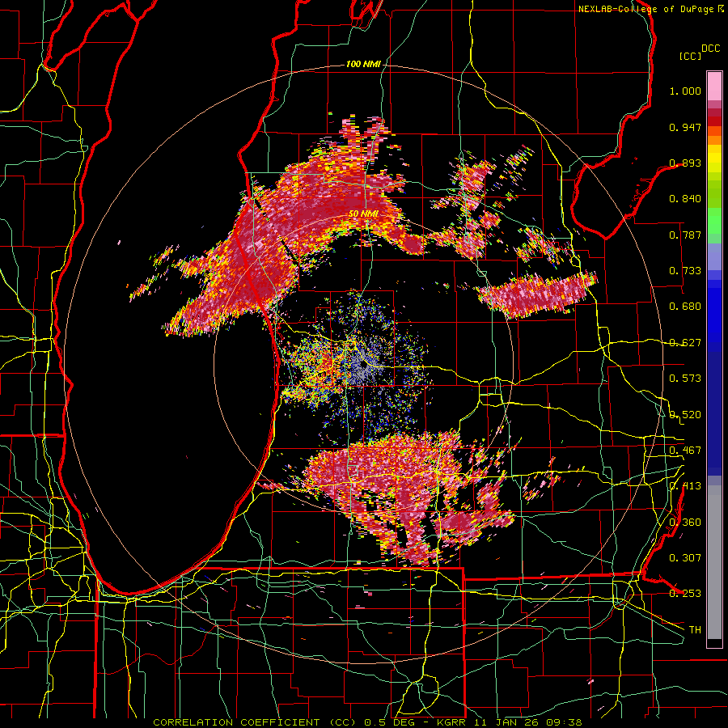Pick the gray segment of the color bar
728x728 pixels.
tap(714, 562)
